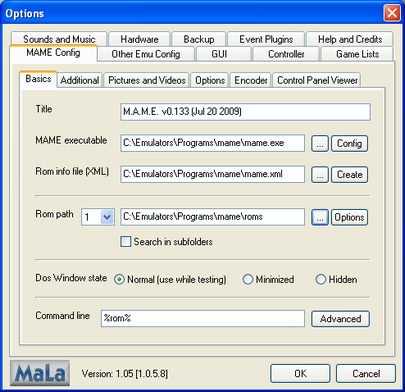Switch to the Options sub-tab
This screenshot has width=405, height=392.
(x=210, y=80)
